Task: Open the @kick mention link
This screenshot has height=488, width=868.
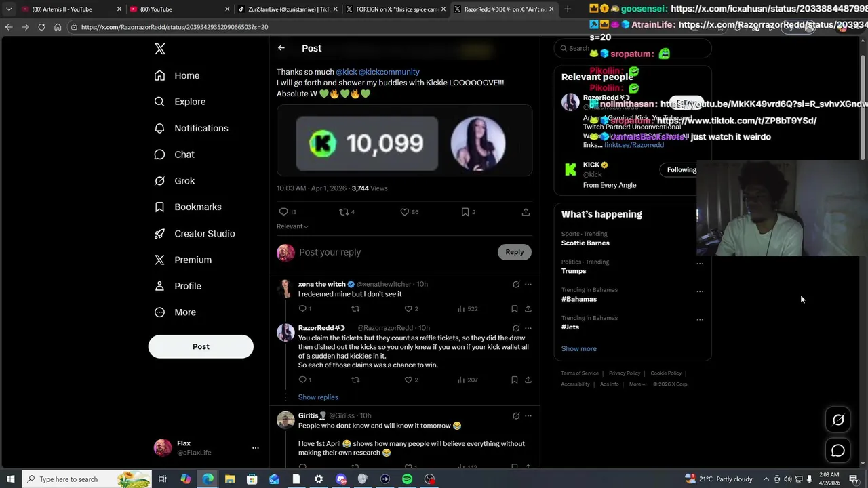Action: pyautogui.click(x=346, y=72)
